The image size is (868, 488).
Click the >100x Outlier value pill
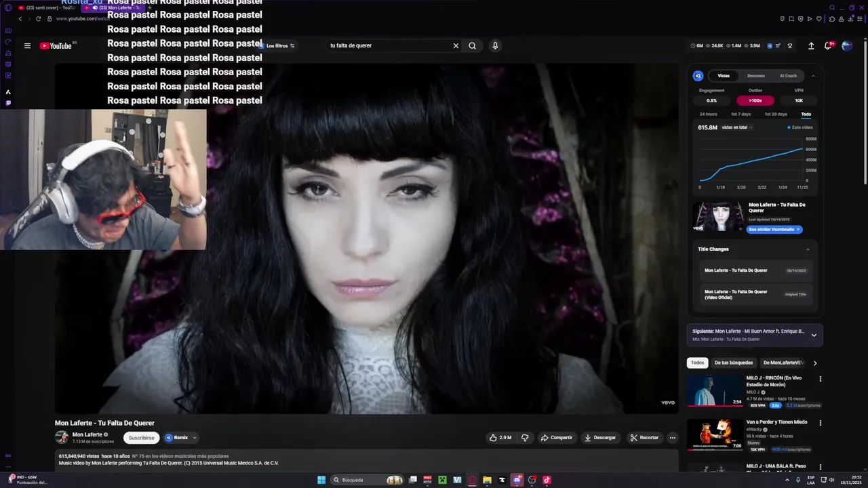pos(755,100)
